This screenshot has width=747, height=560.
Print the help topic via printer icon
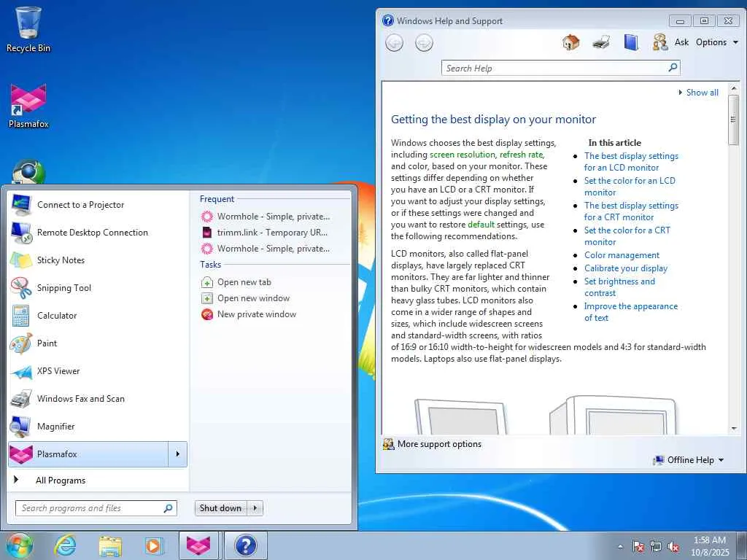point(601,42)
